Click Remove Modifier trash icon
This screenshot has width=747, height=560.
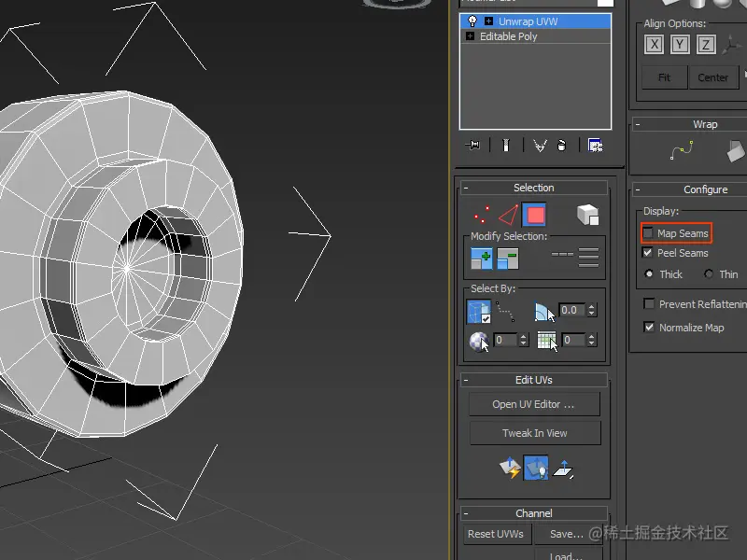562,146
